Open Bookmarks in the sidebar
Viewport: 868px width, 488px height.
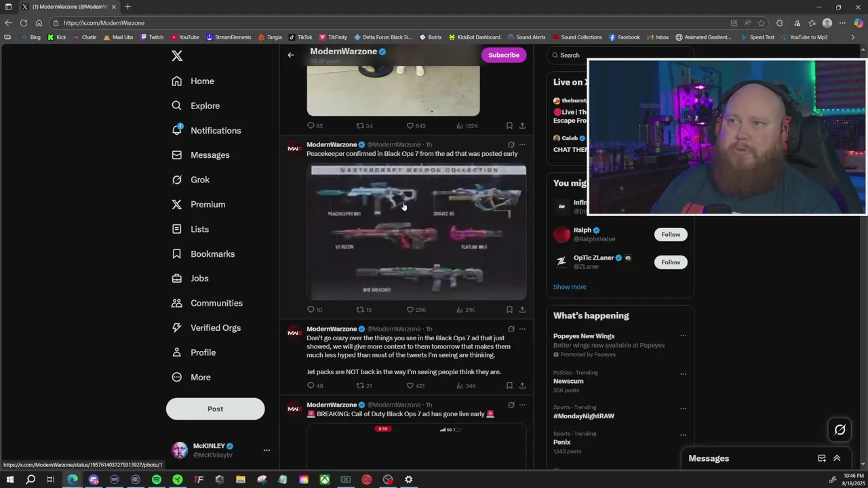[x=203, y=253]
